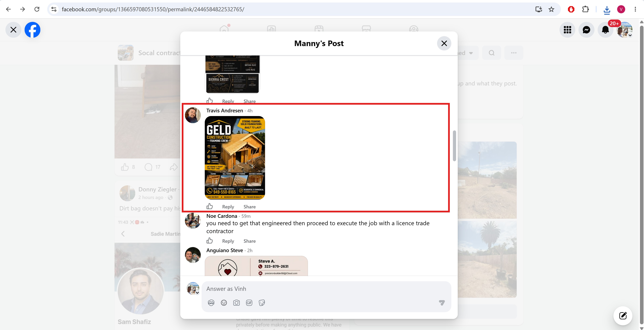Open Messenger chats
644x330 pixels.
(x=587, y=30)
